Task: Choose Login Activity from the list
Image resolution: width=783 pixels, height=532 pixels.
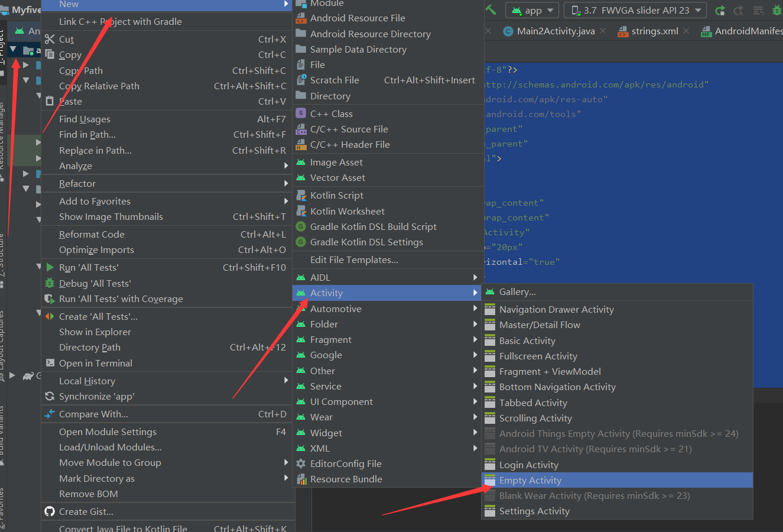Action: (617, 465)
